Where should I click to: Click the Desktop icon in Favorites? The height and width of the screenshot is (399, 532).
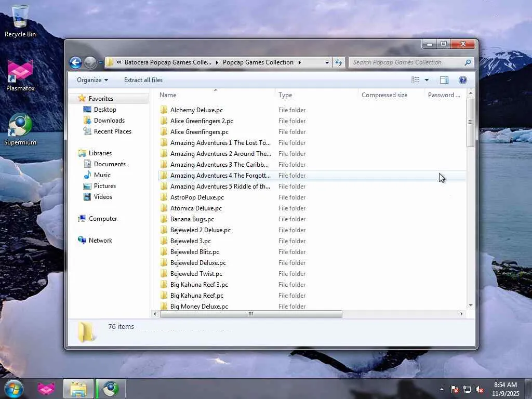pos(87,109)
